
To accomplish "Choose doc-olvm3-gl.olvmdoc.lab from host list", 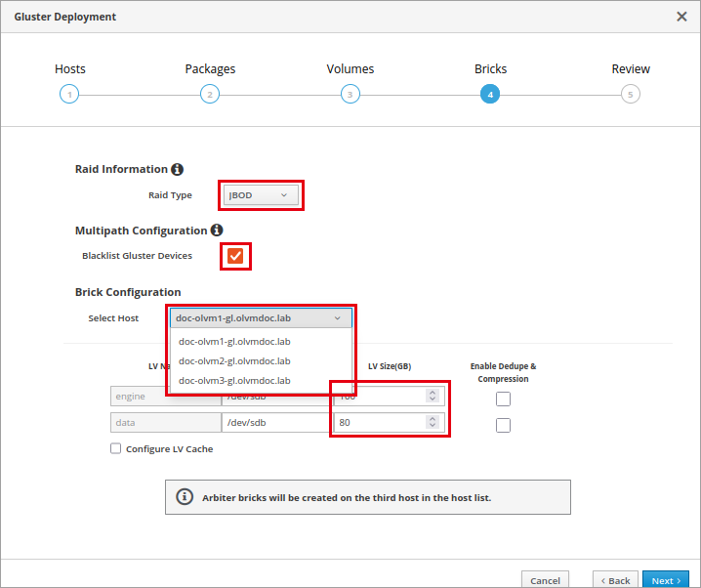I will click(x=234, y=381).
